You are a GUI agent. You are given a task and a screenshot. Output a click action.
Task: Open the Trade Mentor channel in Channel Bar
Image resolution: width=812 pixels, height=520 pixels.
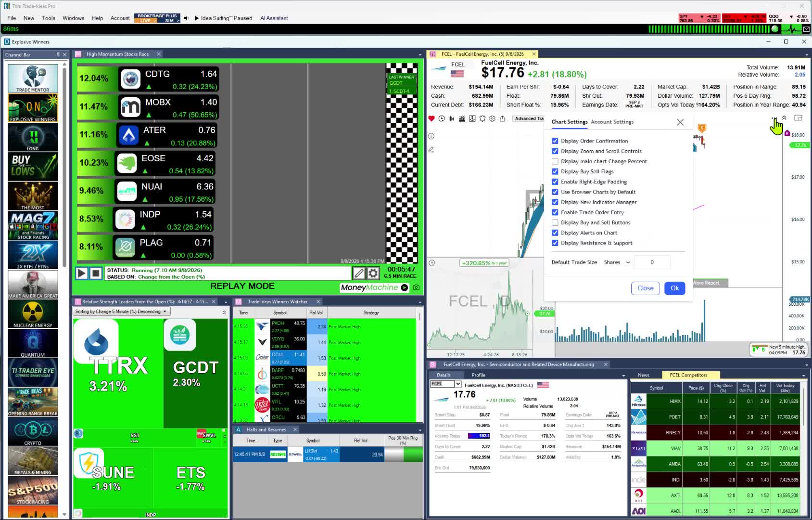(33, 78)
